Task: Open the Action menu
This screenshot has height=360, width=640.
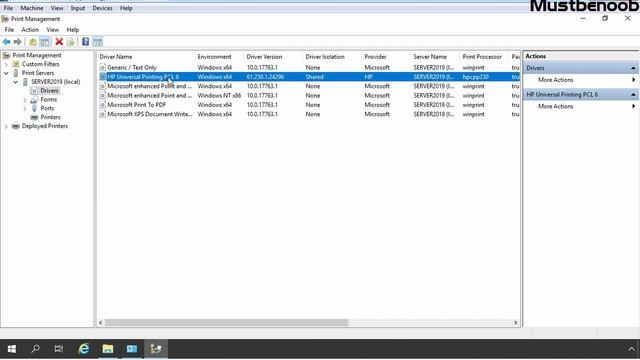Action: (x=30, y=30)
